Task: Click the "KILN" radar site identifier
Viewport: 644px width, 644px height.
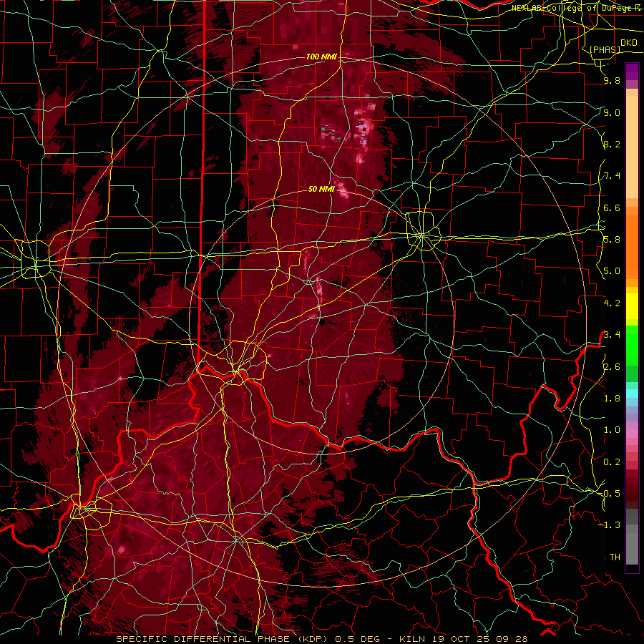Action: coord(412,639)
